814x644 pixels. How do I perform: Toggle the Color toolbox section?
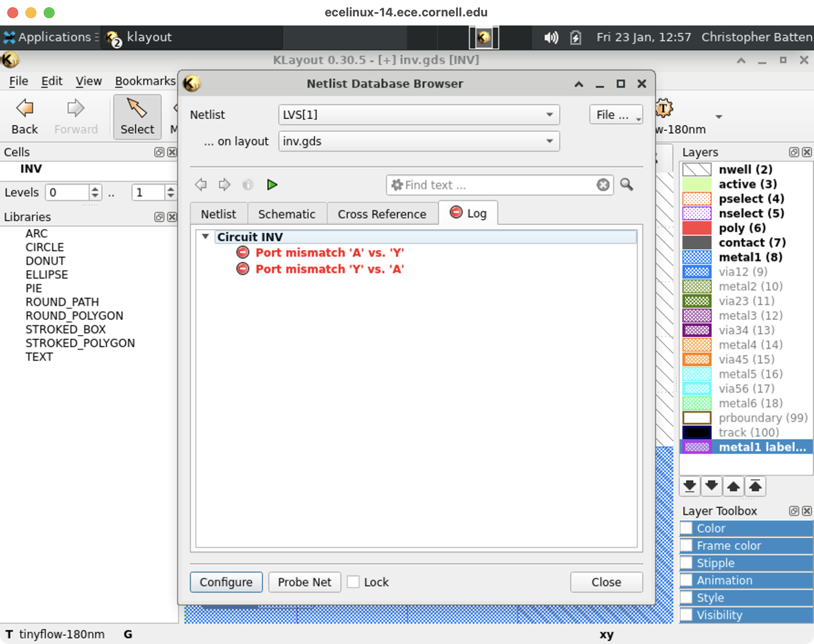pyautogui.click(x=686, y=528)
